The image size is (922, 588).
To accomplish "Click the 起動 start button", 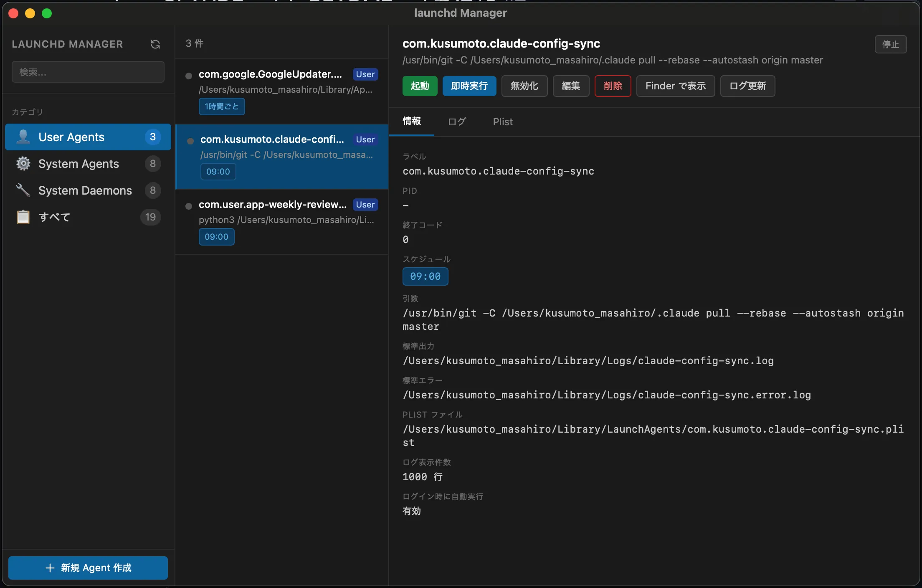I will [420, 86].
